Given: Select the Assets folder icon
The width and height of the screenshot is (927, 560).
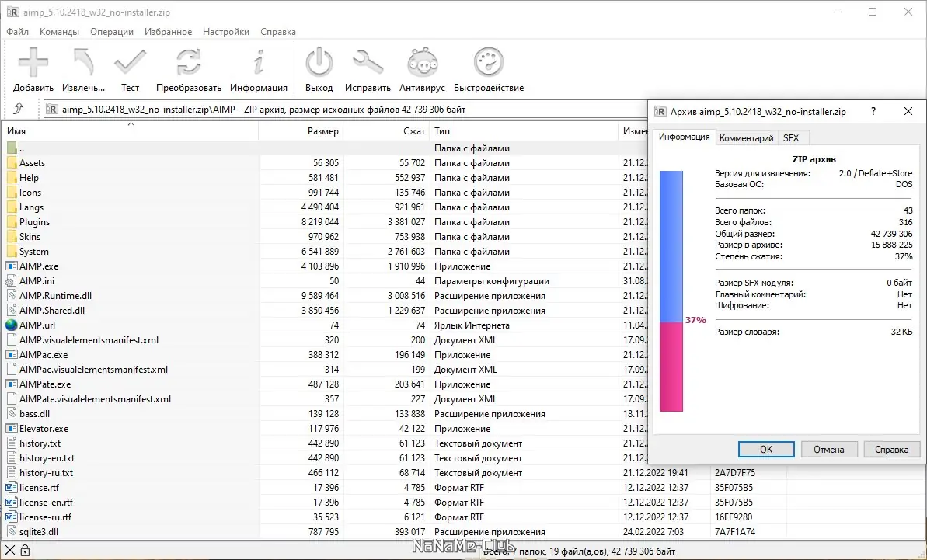Looking at the screenshot, I should pyautogui.click(x=12, y=163).
